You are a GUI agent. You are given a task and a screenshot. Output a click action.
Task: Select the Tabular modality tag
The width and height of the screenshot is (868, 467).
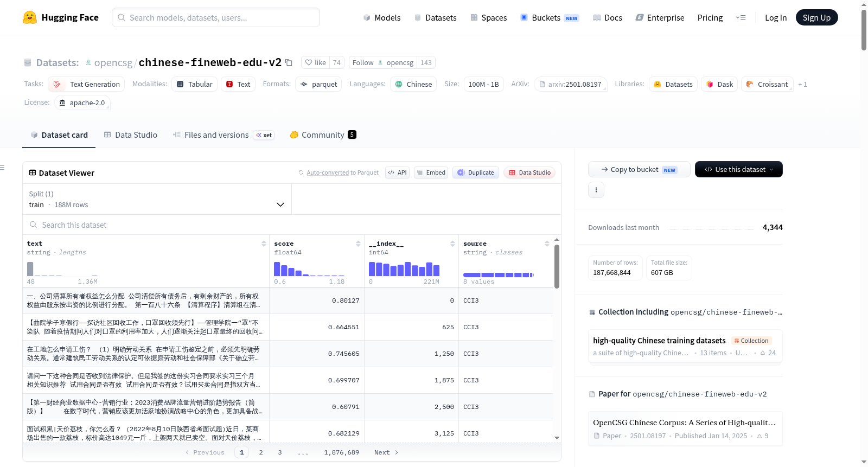tap(195, 84)
